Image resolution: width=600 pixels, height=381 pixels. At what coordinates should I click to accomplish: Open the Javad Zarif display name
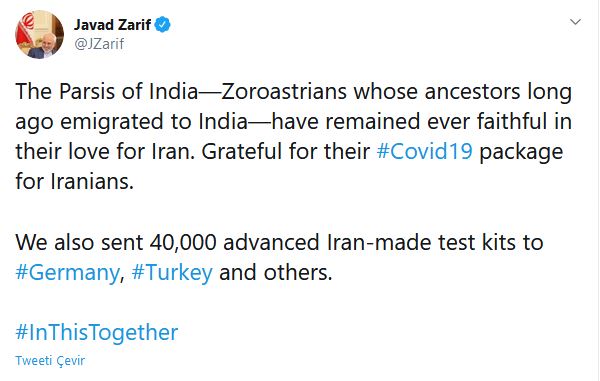[112, 24]
